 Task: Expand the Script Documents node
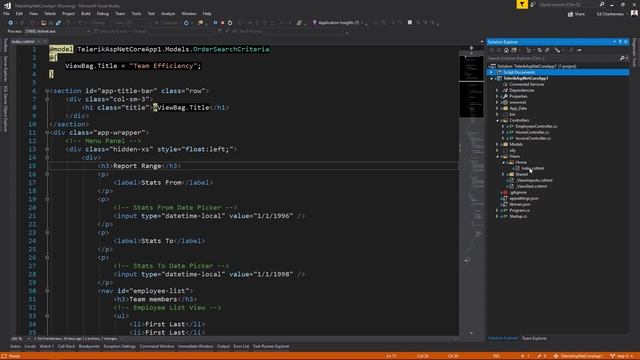[491, 72]
